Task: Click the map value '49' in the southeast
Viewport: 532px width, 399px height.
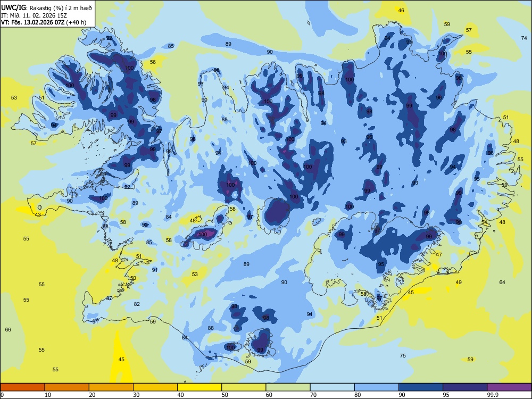Action: coord(459,282)
